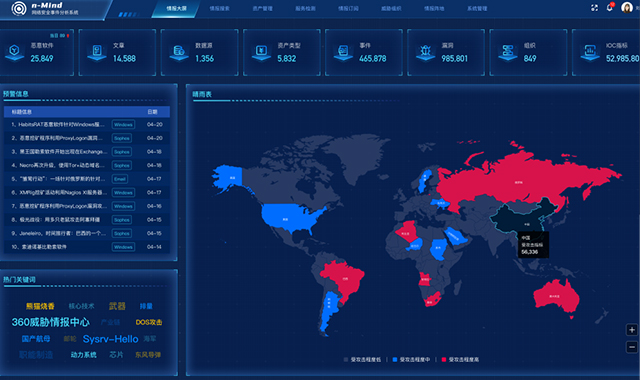Click the data source database icon
Screen dimensions: 640x380
[x=179, y=52]
